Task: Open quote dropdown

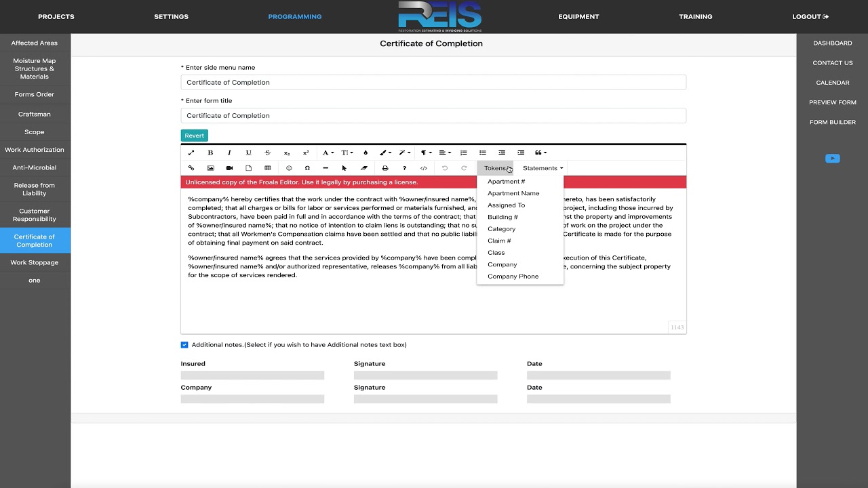Action: (x=540, y=152)
